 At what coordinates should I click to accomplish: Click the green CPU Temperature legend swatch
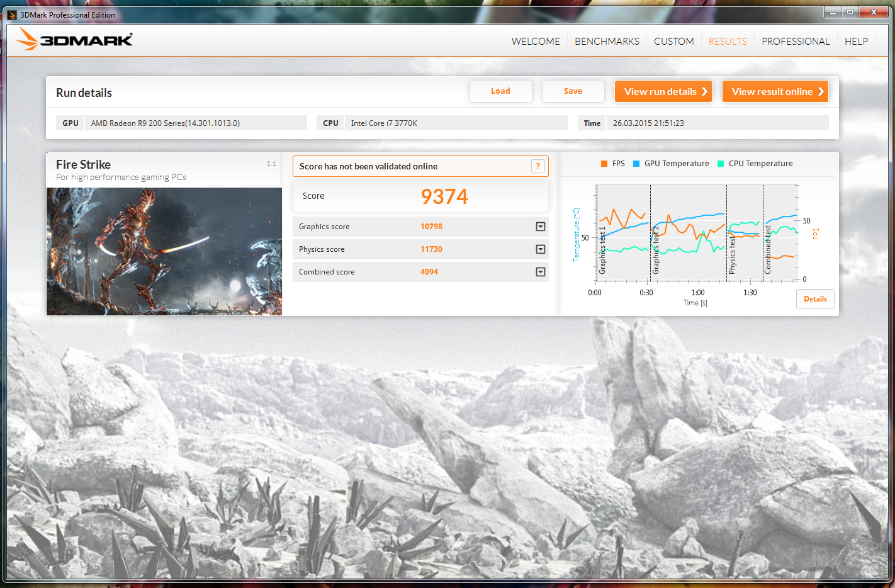coord(721,164)
